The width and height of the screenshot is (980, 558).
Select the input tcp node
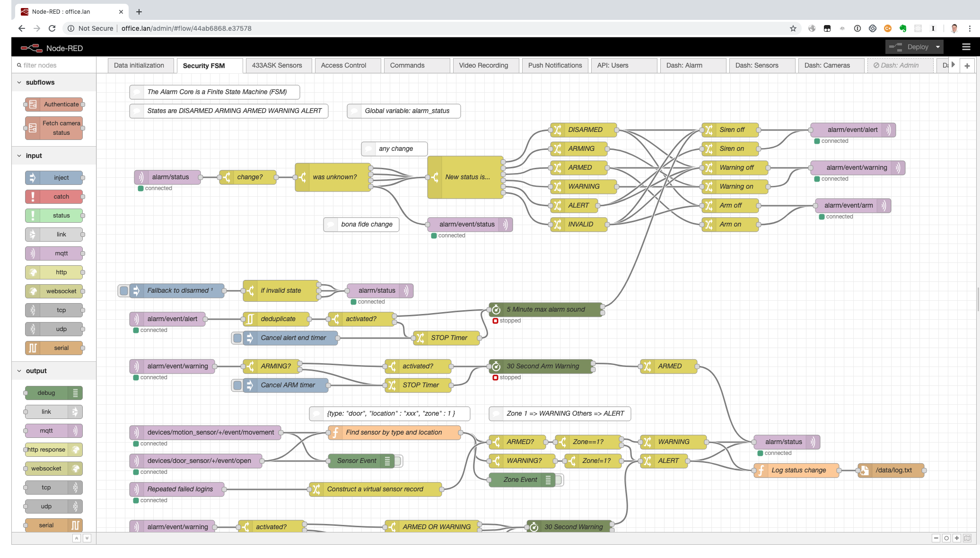[x=54, y=310]
